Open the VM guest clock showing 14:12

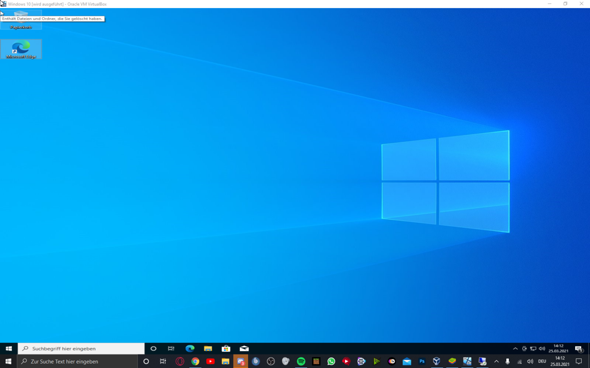[x=558, y=348]
